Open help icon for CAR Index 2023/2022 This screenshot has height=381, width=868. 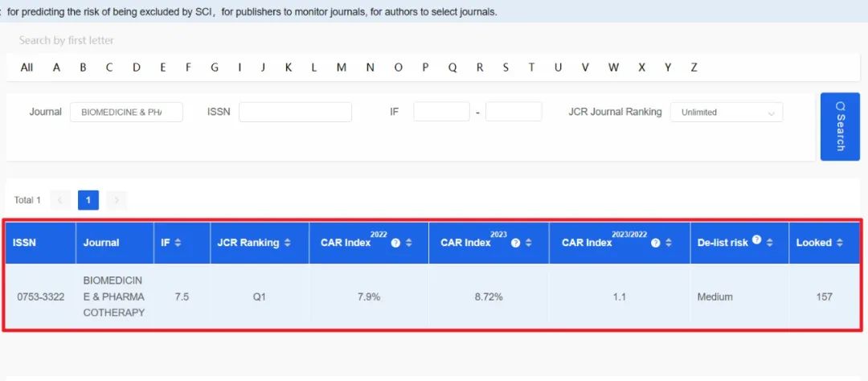(x=656, y=243)
